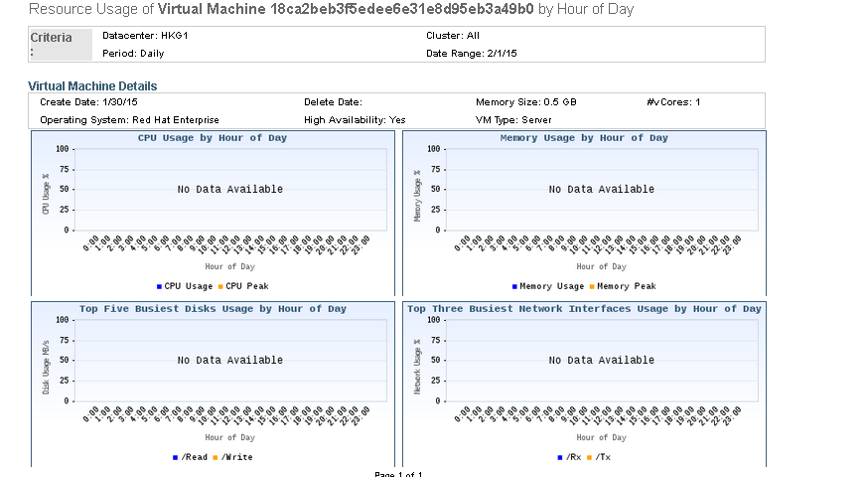Viewport: 868px width, 477px height.
Task: Click the blue CPU Usage legend marker
Action: 159,286
